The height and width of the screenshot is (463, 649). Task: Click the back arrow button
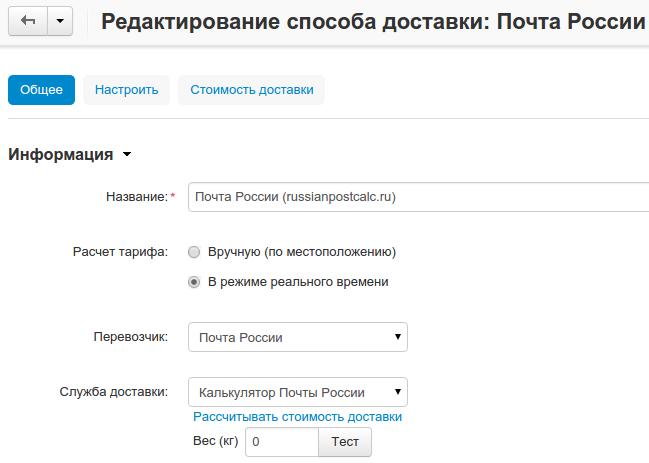(x=28, y=21)
